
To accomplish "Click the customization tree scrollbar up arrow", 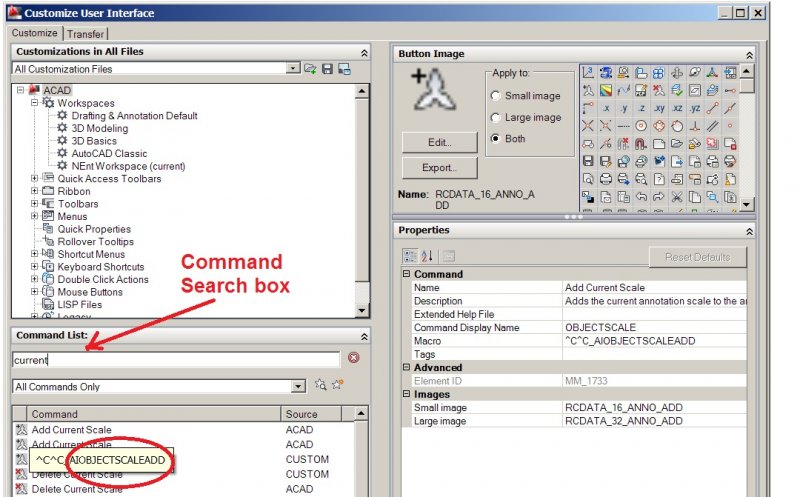I will tap(362, 91).
